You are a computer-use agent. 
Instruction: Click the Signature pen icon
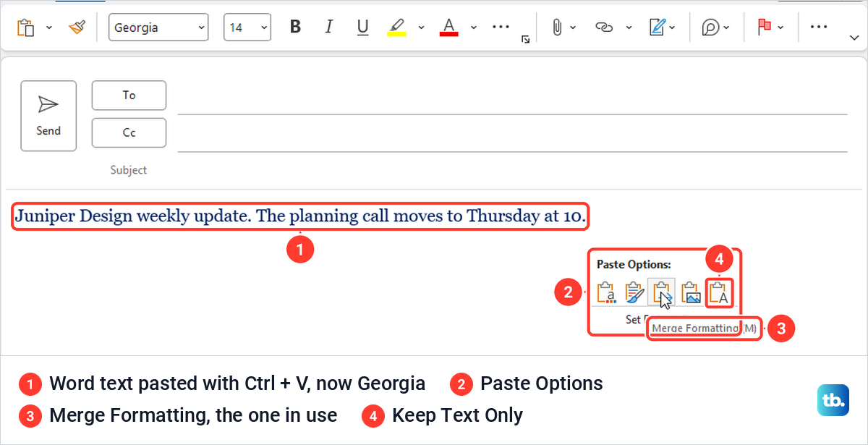pyautogui.click(x=657, y=27)
